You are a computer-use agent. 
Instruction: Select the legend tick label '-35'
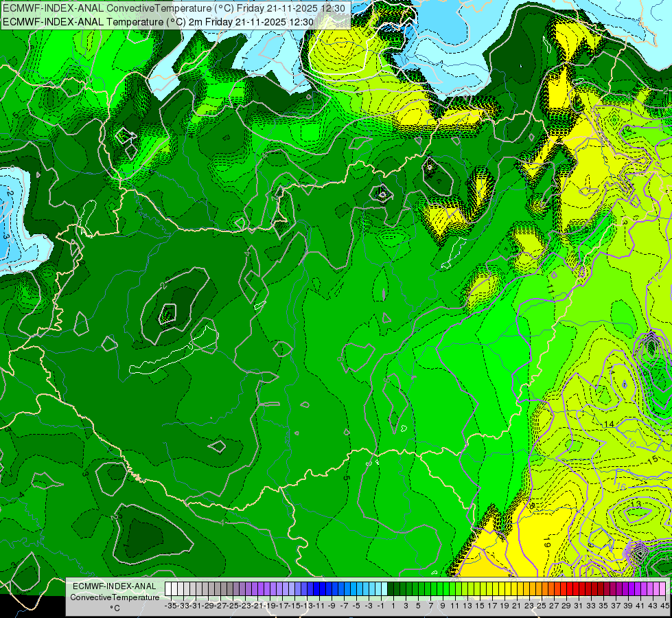(170, 606)
